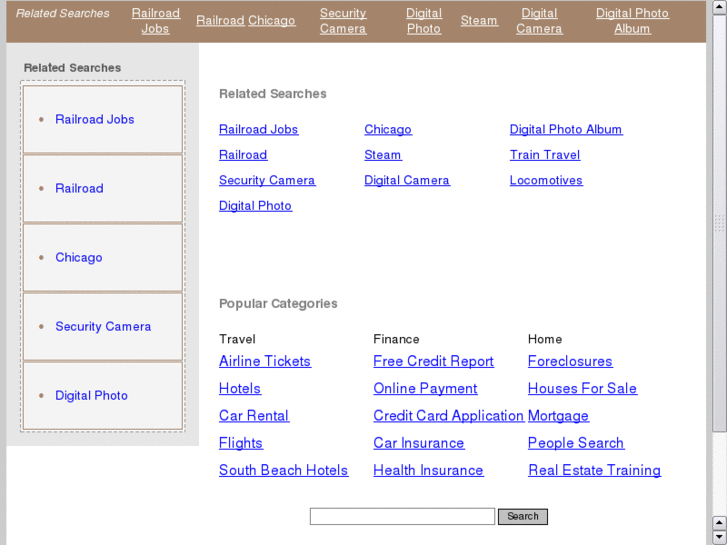Click Steam in the top brown bar

[x=479, y=20]
